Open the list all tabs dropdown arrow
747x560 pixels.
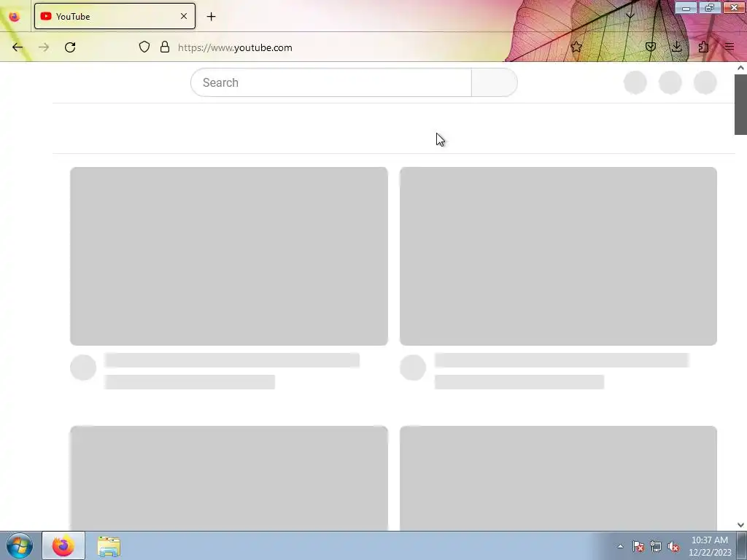pos(630,15)
